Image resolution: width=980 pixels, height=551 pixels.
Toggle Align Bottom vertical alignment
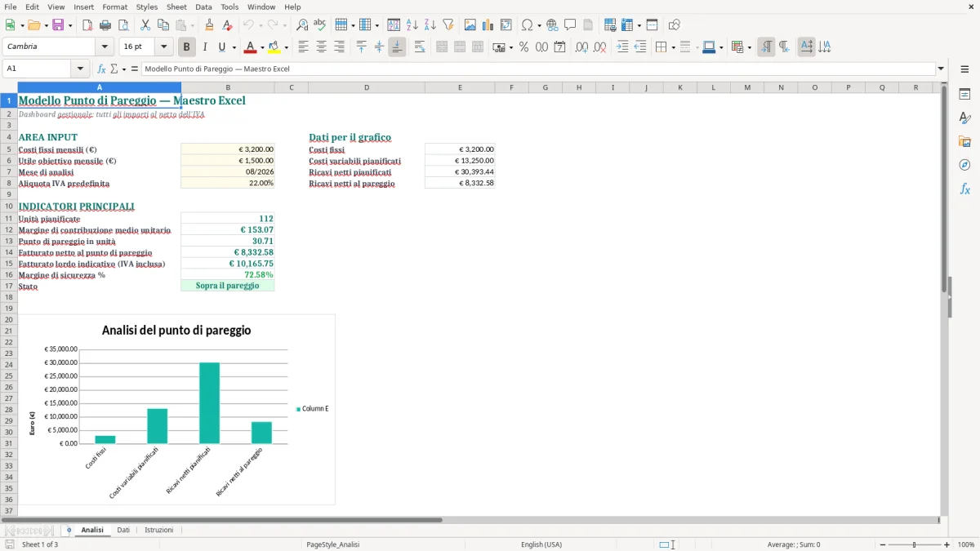click(397, 47)
